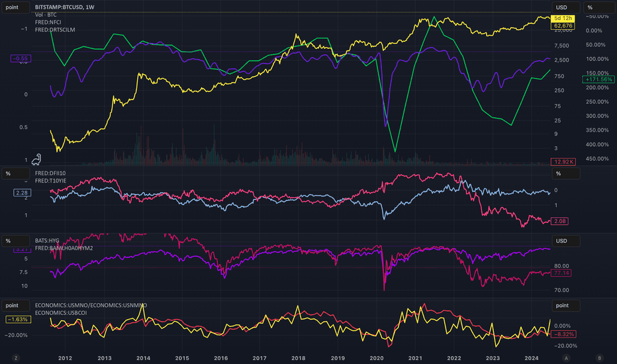Select the BATS:HYG legend entry
This screenshot has height=364, width=617.
[47, 240]
